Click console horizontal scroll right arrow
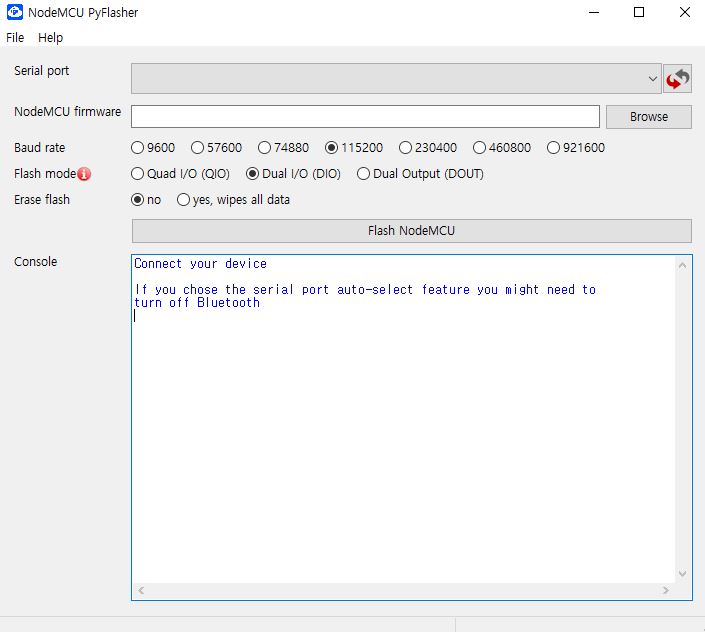Image resolution: width=705 pixels, height=632 pixels. (x=666, y=591)
